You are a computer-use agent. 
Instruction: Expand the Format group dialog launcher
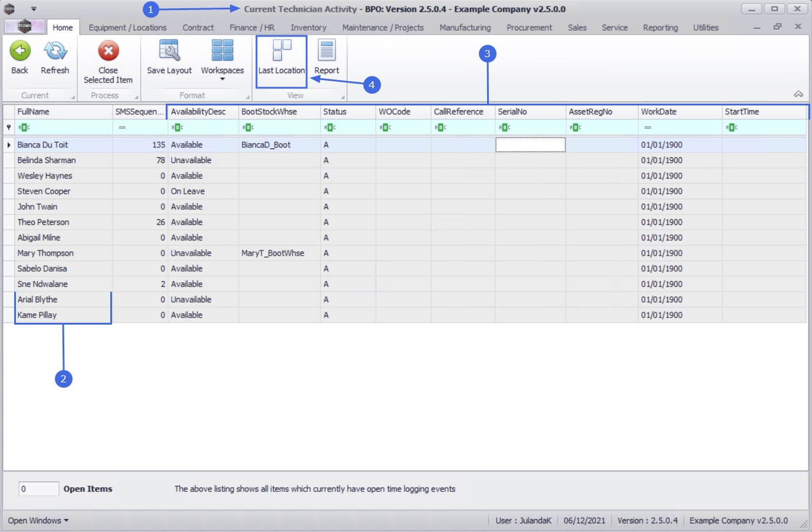click(248, 97)
